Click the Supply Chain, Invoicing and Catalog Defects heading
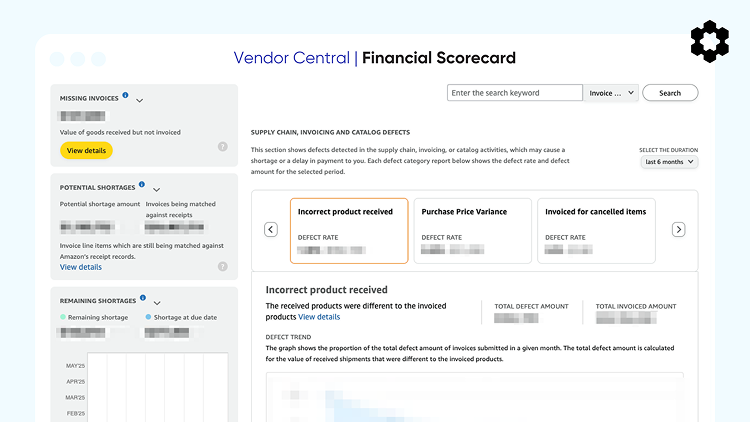 [331, 132]
